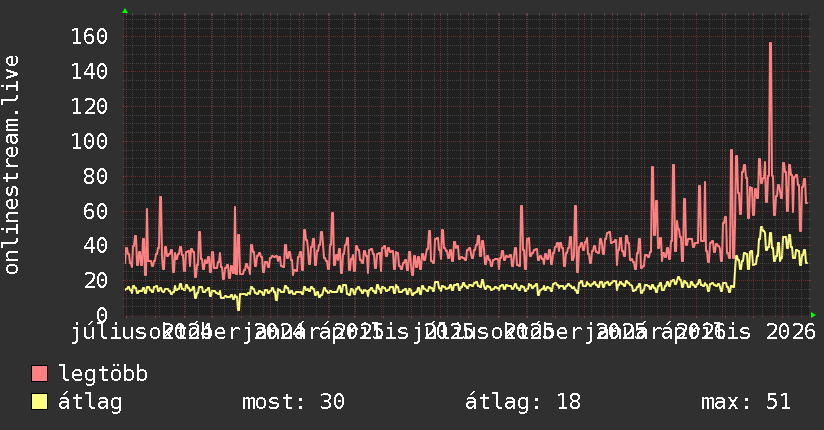Click the 'átlag: 18' statistic
Image resolution: width=824 pixels, height=430 pixels.
pos(523,402)
